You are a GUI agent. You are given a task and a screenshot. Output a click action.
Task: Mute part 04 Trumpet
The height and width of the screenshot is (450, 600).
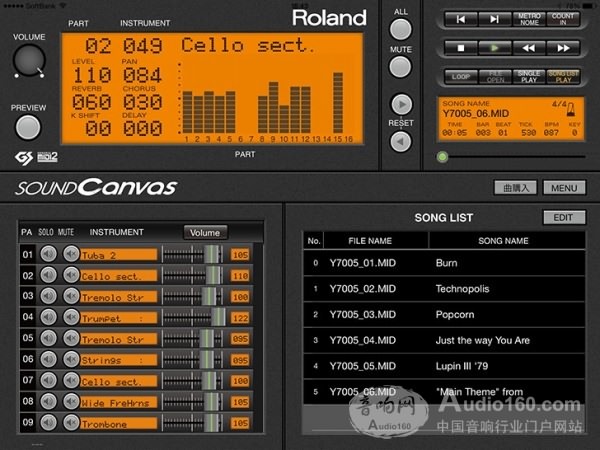pyautogui.click(x=71, y=317)
